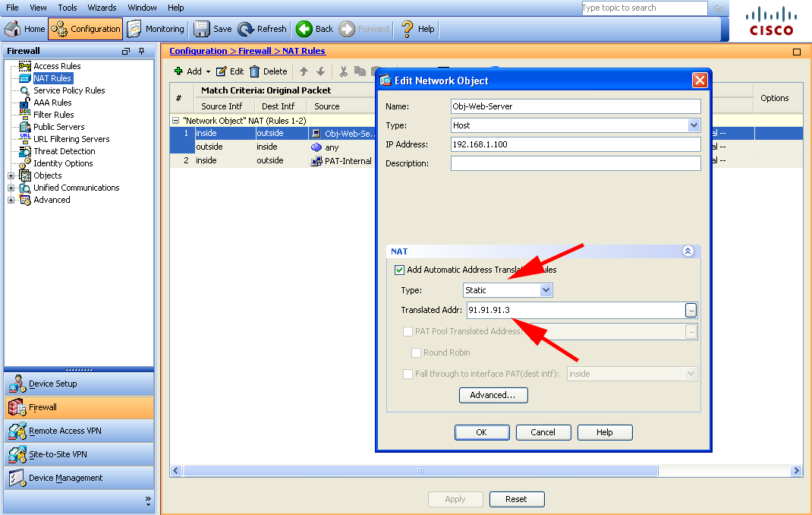Click the Home toolbar icon
Viewport: 812px width, 515px height.
pos(13,29)
